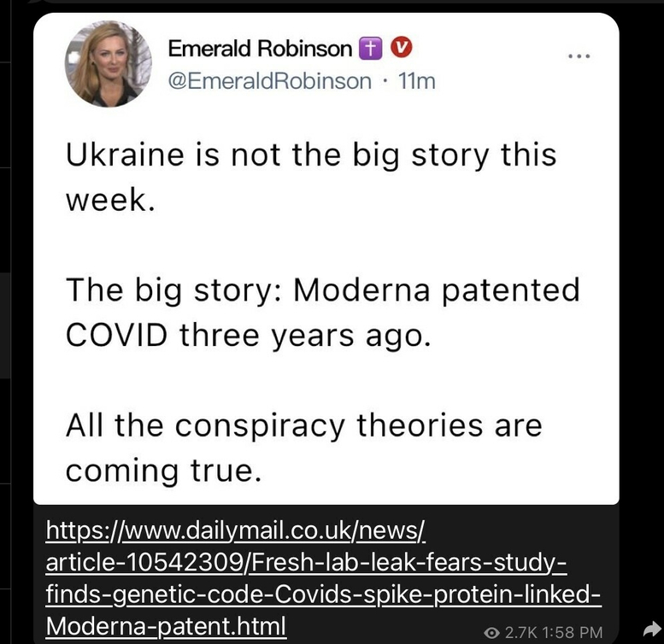The width and height of the screenshot is (664, 644).
Task: Click the article-10542309 portion of the URL
Action: 144,562
